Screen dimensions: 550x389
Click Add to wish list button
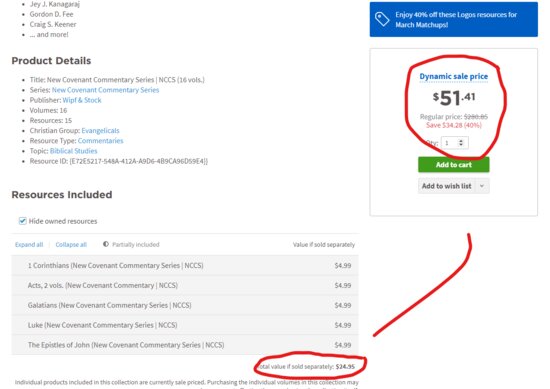(447, 186)
